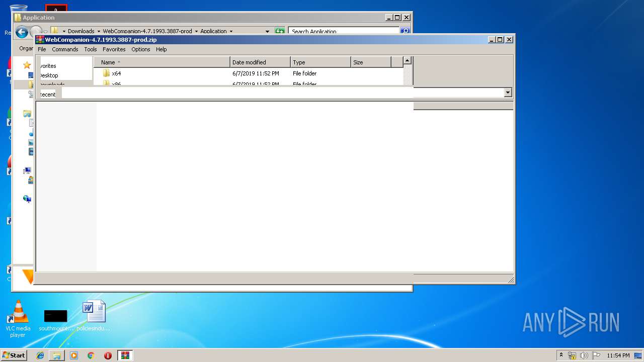The width and height of the screenshot is (644, 362).
Task: Sort by the Size column header
Action: point(371,62)
